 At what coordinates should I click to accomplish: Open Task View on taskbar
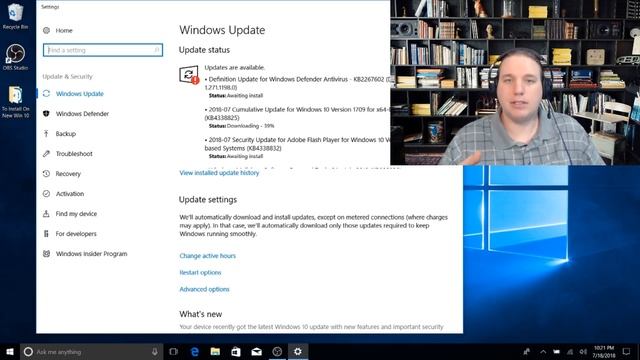point(173,351)
